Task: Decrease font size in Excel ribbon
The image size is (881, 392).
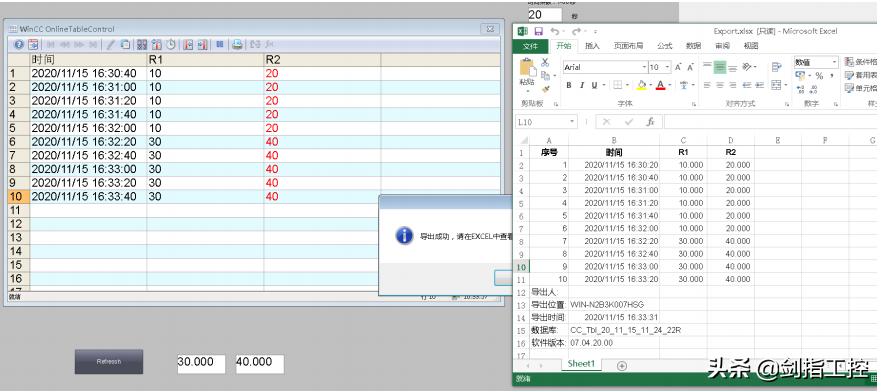Action: click(x=691, y=67)
